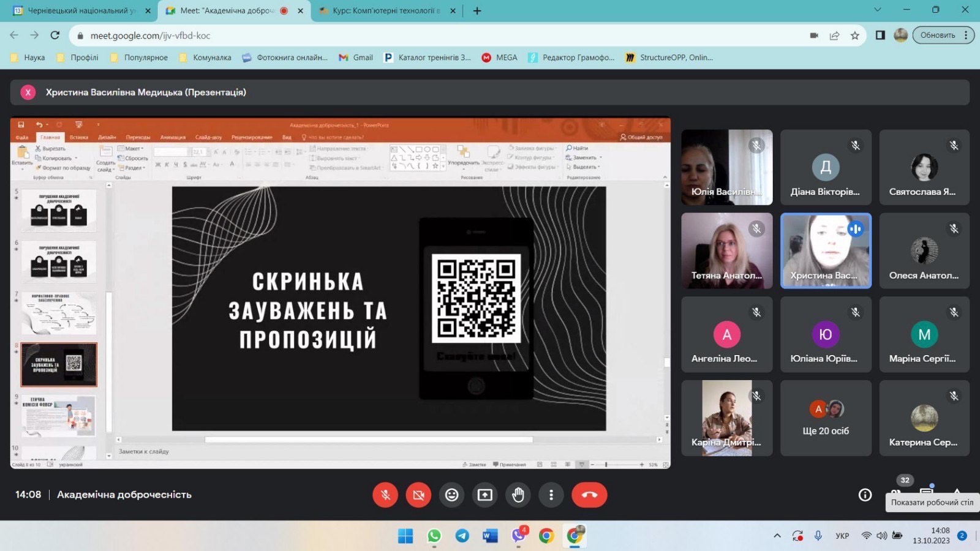This screenshot has height=551, width=980.
Task: Open the tab search chevron
Action: (878, 10)
